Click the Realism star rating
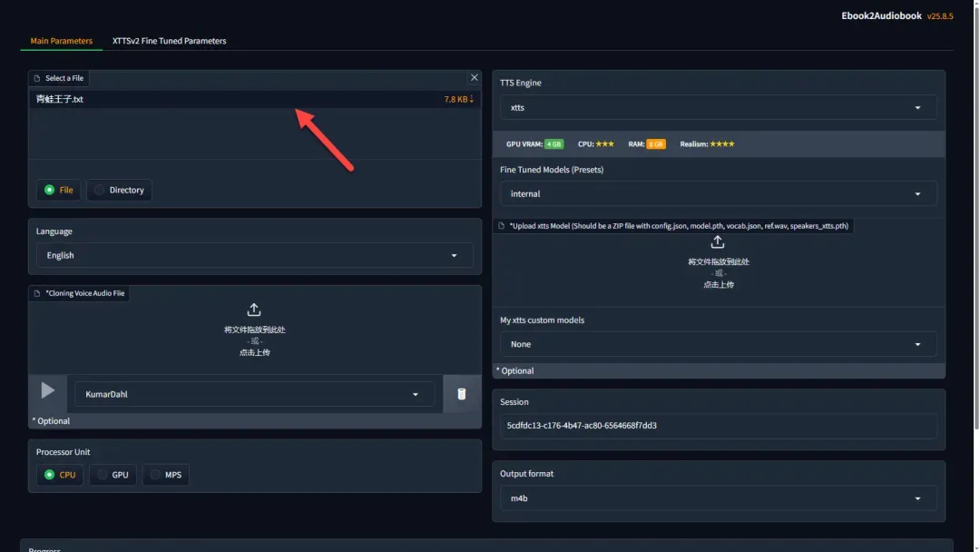The height and width of the screenshot is (552, 980). coord(722,143)
